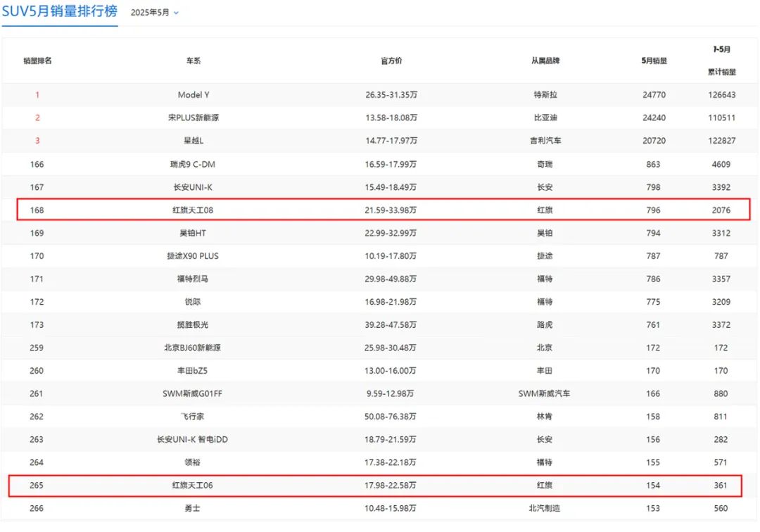
Task: Click the 吉利汽车 brand cell
Action: click(x=545, y=141)
